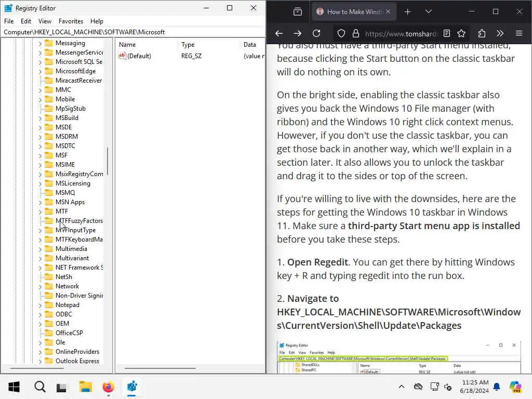
Task: Click REG_SZ type cell
Action: (x=191, y=56)
